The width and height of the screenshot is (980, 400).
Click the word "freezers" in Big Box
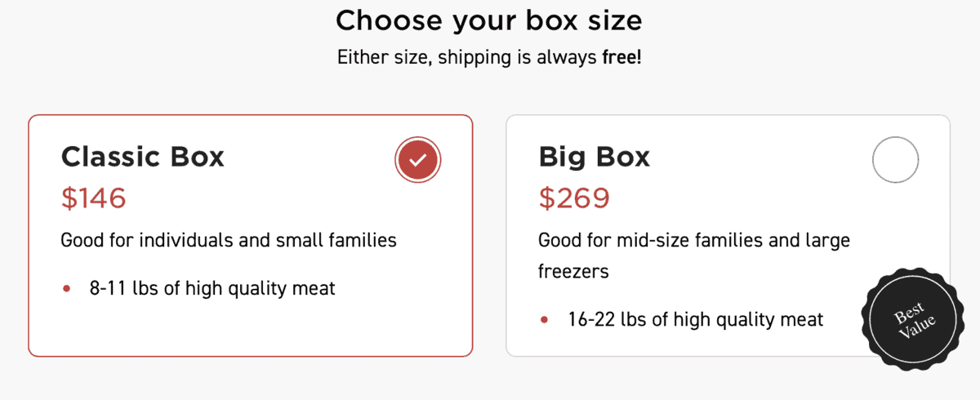(573, 272)
